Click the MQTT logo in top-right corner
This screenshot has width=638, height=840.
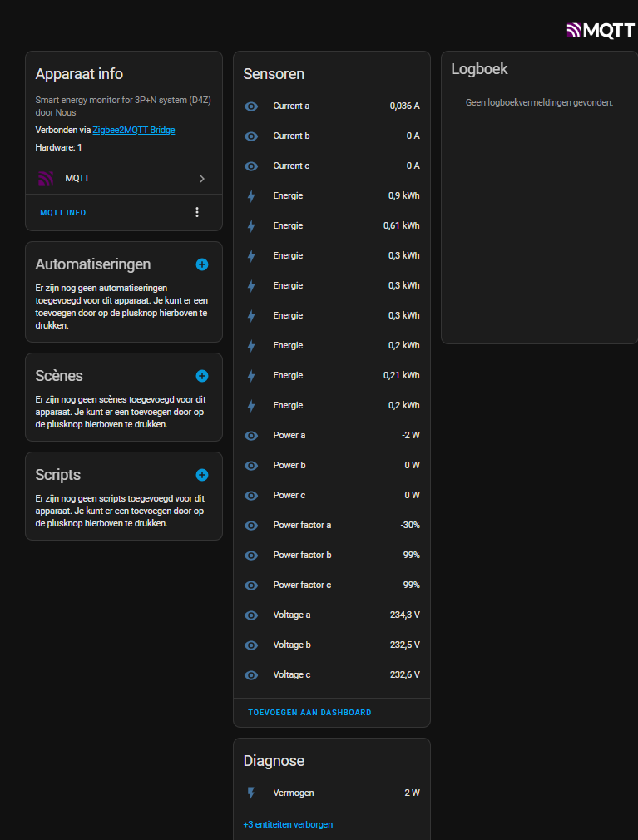[601, 31]
